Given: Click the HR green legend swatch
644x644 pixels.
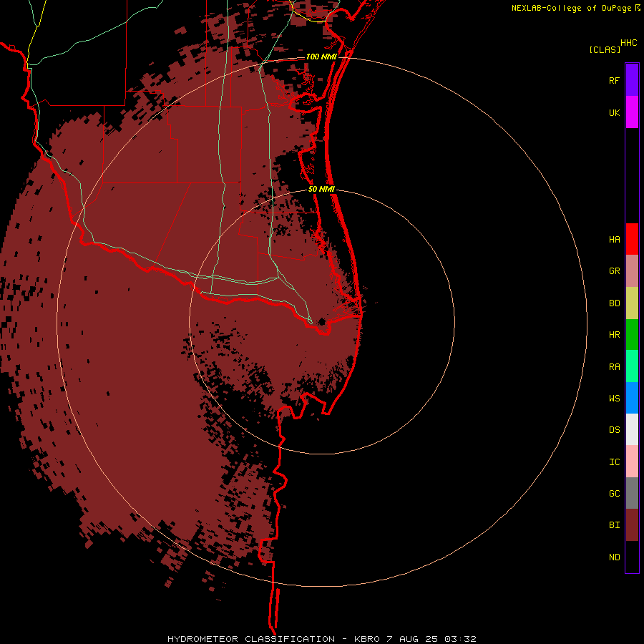Looking at the screenshot, I should 632,334.
